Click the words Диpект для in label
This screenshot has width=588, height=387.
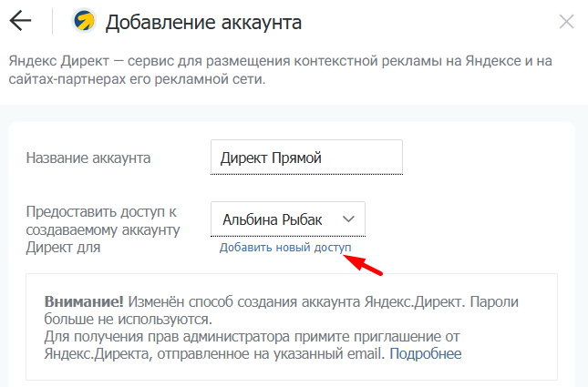click(63, 246)
